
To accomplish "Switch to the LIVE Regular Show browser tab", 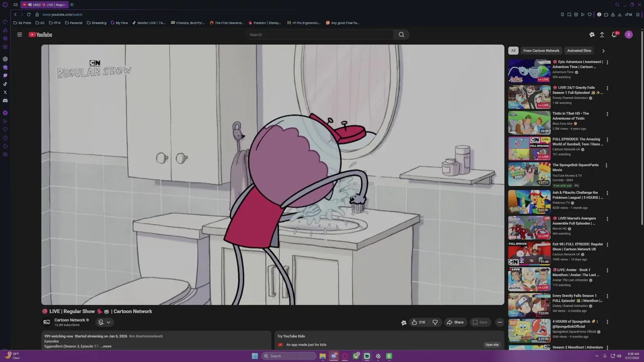I will tap(44, 5).
